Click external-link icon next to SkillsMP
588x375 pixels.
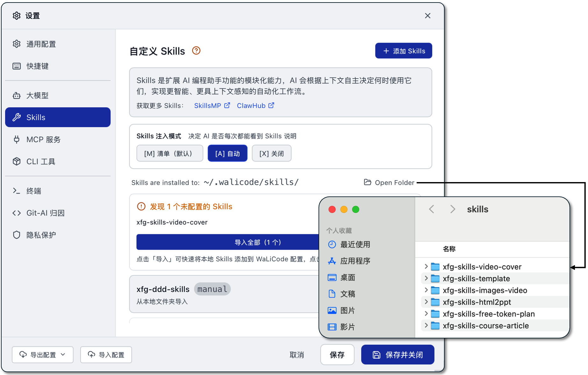pyautogui.click(x=227, y=105)
